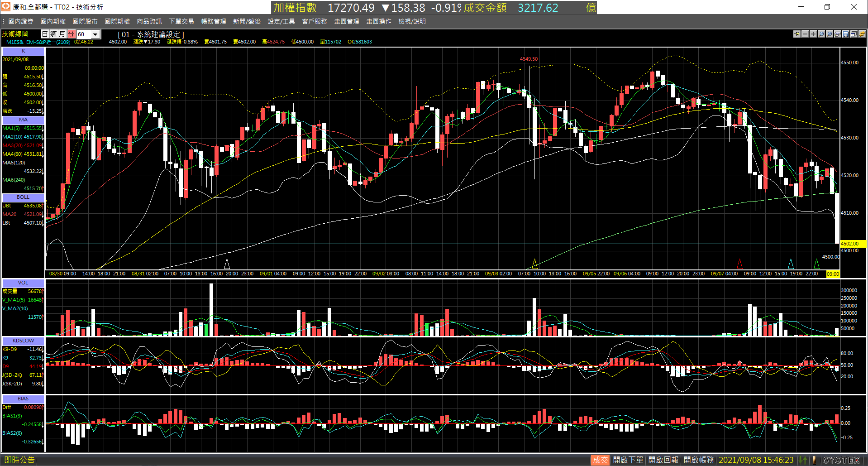The image size is (868, 466).
Task: Open the 國際期權 menu
Action: tap(117, 21)
